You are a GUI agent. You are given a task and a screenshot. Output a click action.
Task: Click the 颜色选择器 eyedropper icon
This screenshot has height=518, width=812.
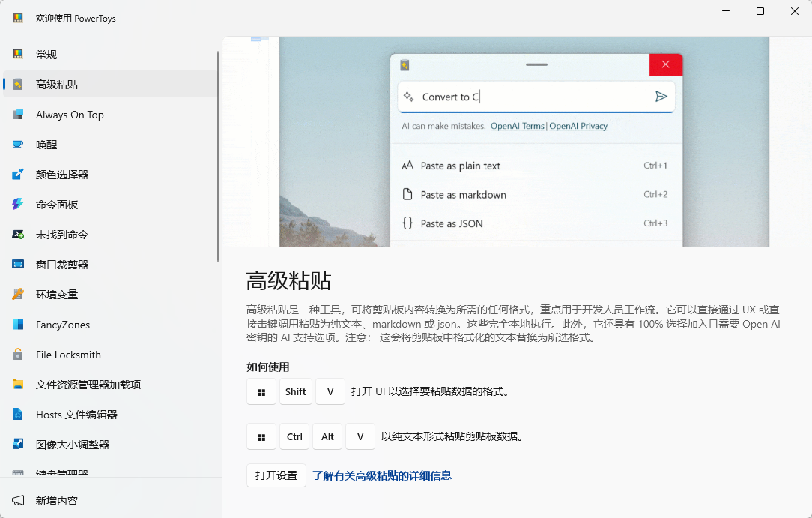click(x=18, y=174)
